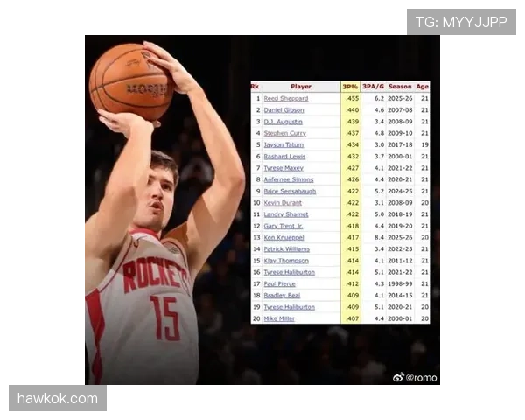The image size is (525, 420).
Task: Click the D.J. Augustin link
Action: click(x=283, y=122)
